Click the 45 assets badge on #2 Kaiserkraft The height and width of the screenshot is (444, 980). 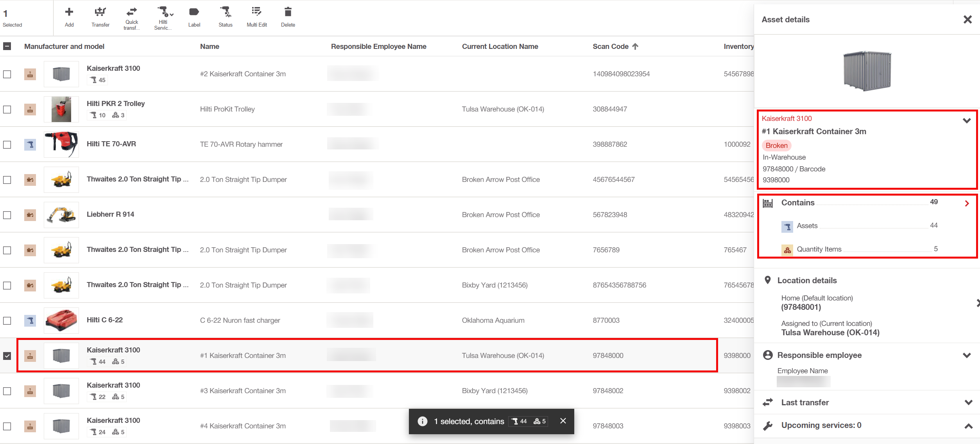coord(98,80)
